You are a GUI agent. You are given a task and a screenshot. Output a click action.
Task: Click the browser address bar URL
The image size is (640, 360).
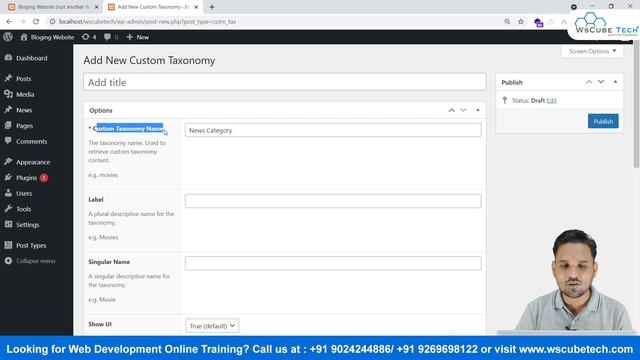click(147, 22)
